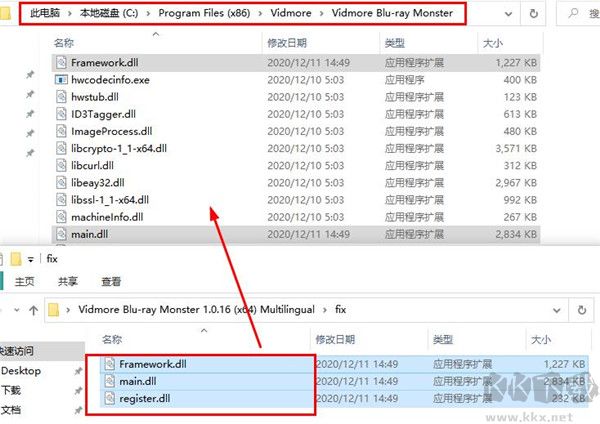
Task: Switch to the 查看 ribbon tab
Action: (x=111, y=282)
